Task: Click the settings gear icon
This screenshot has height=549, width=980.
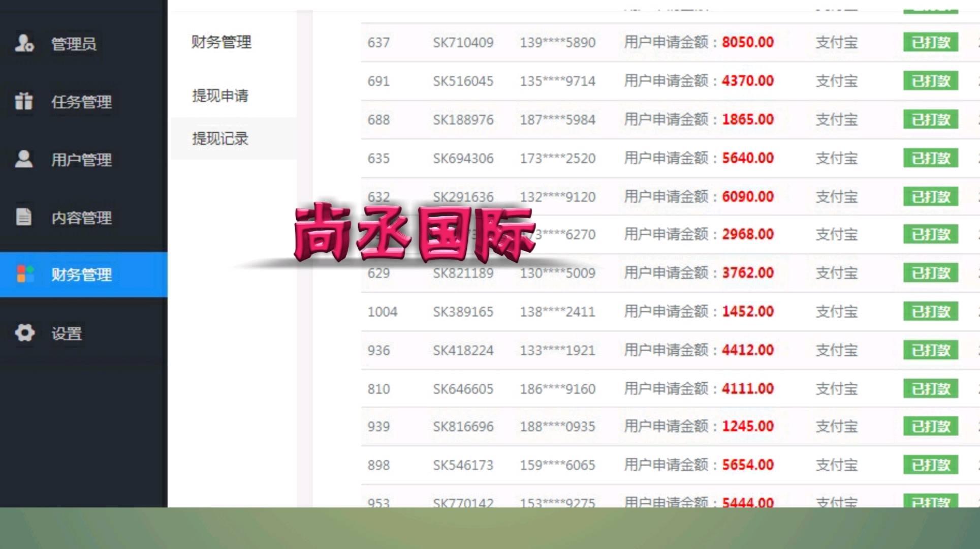Action: [24, 333]
